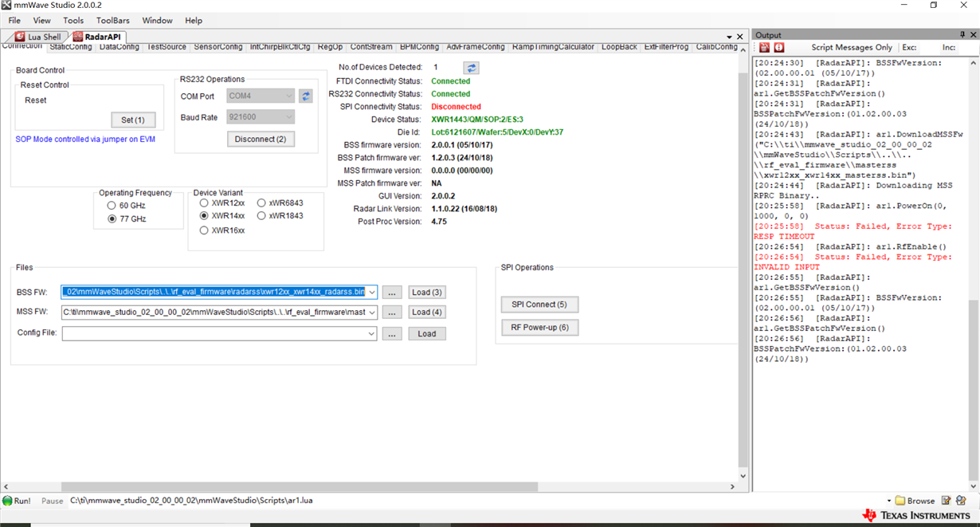
Task: Open the Window menu
Action: pyautogui.click(x=157, y=21)
